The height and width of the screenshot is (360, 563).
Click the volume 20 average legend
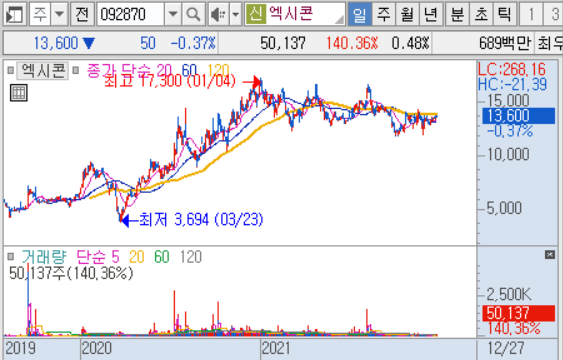pos(137,257)
